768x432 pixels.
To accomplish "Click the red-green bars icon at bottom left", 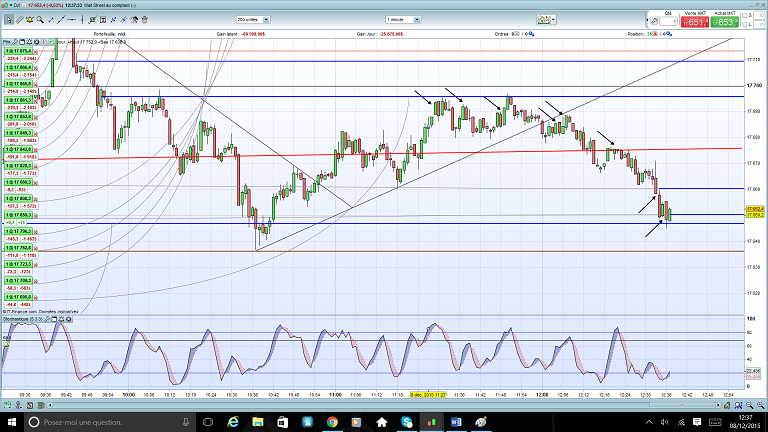I will click(41, 405).
